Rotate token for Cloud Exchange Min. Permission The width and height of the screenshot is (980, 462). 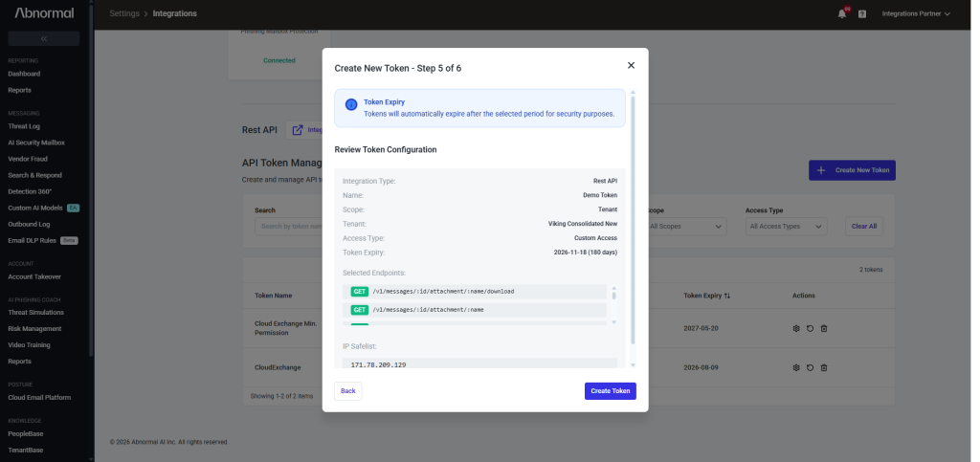coord(810,328)
